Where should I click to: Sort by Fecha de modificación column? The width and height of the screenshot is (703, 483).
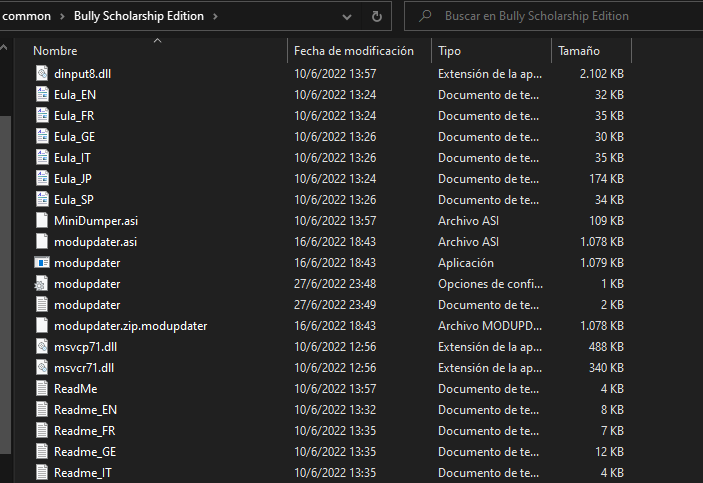353,50
